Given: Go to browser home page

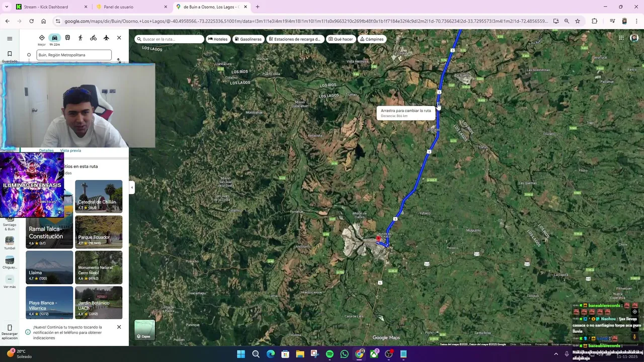Looking at the screenshot, I should click(44, 21).
